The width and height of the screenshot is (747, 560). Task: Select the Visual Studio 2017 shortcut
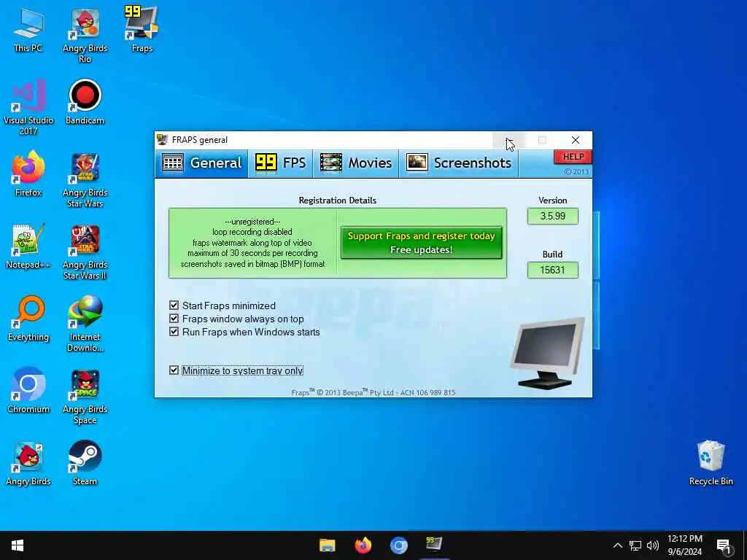click(x=28, y=108)
